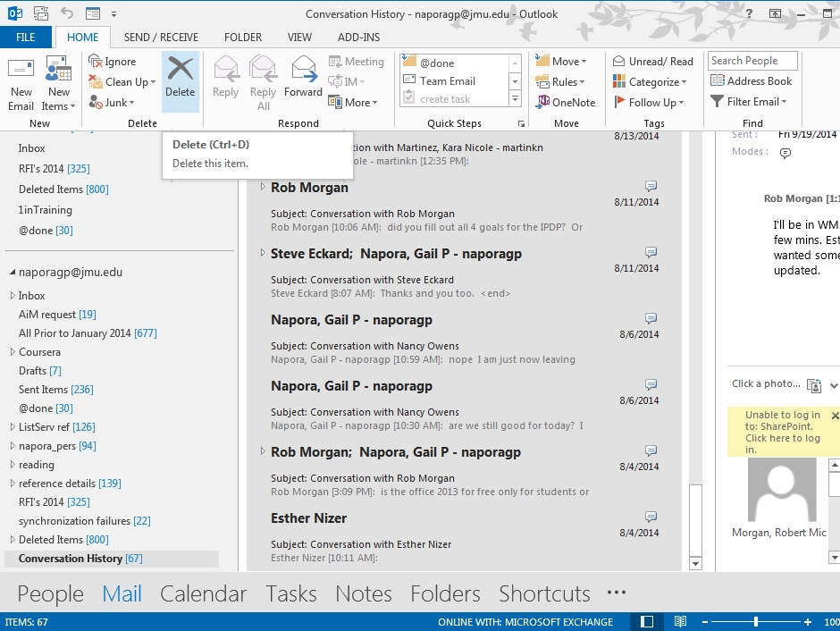Go to Tasks view
The height and width of the screenshot is (631, 840).
point(291,593)
